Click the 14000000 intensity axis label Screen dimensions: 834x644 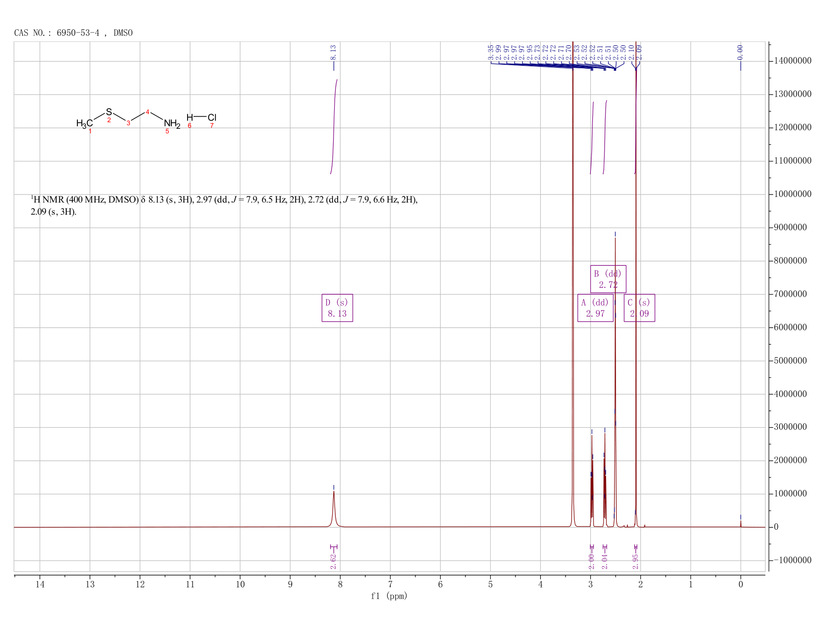[792, 61]
